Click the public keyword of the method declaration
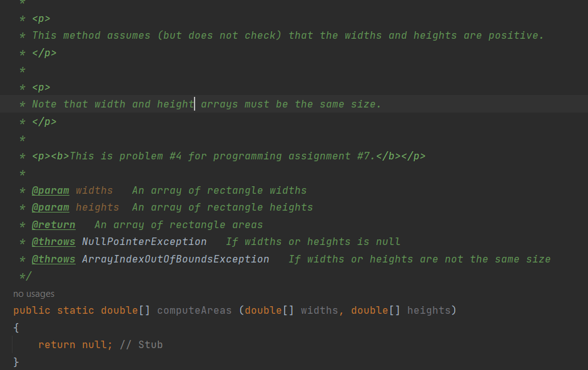588x370 pixels. [x=32, y=310]
